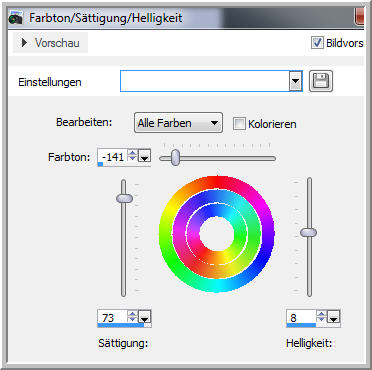Decrease Helligkeit with the down arrow
The image size is (372, 370).
coord(321,320)
